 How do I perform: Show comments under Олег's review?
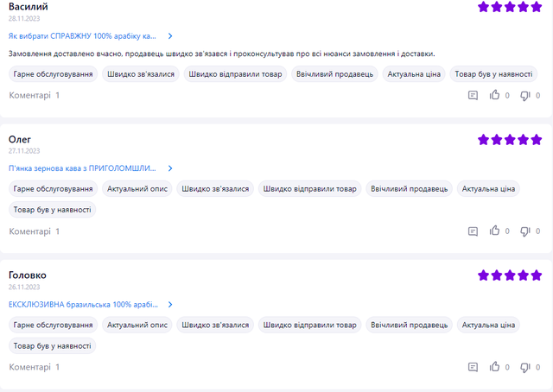click(35, 231)
